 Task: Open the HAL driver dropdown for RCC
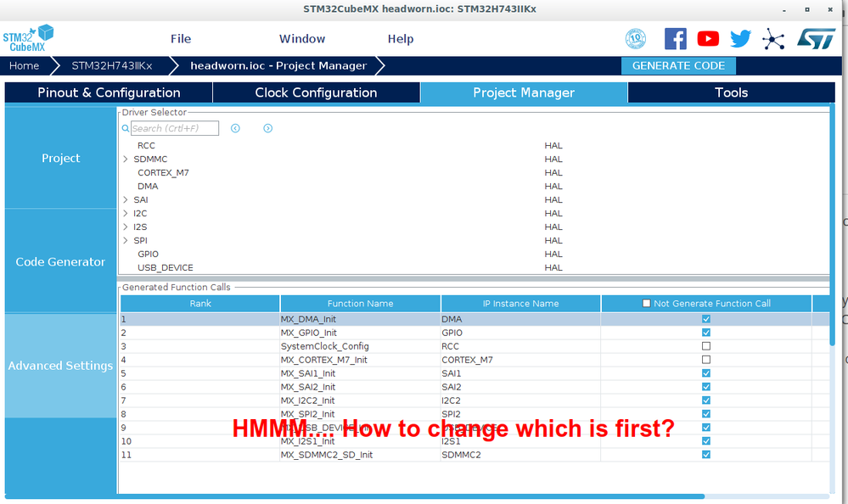553,145
